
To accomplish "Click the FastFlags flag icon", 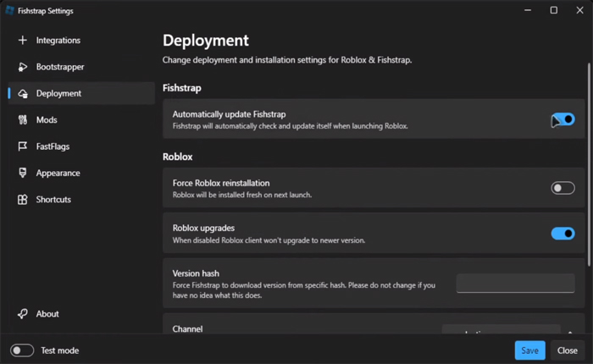I will click(x=23, y=146).
